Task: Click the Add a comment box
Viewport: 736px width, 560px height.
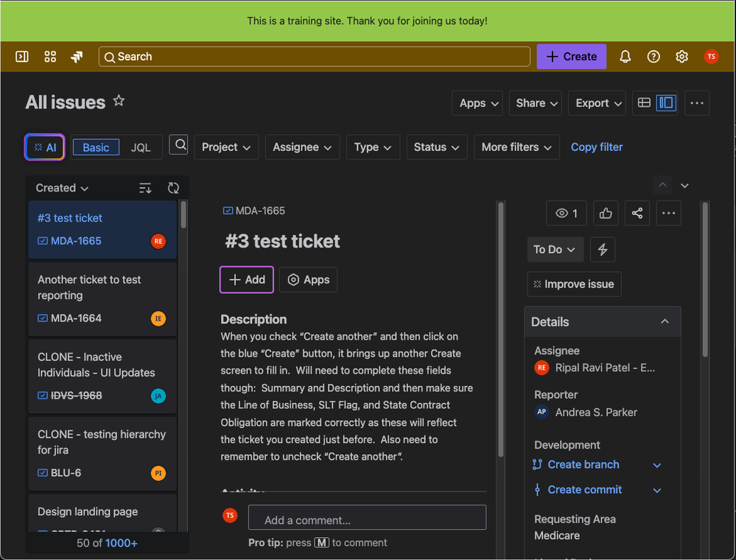Action: 367,518
